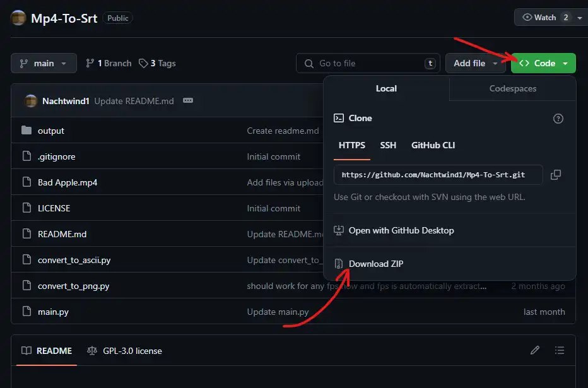
Task: Open Add files via upload commit message
Action: click(x=285, y=182)
